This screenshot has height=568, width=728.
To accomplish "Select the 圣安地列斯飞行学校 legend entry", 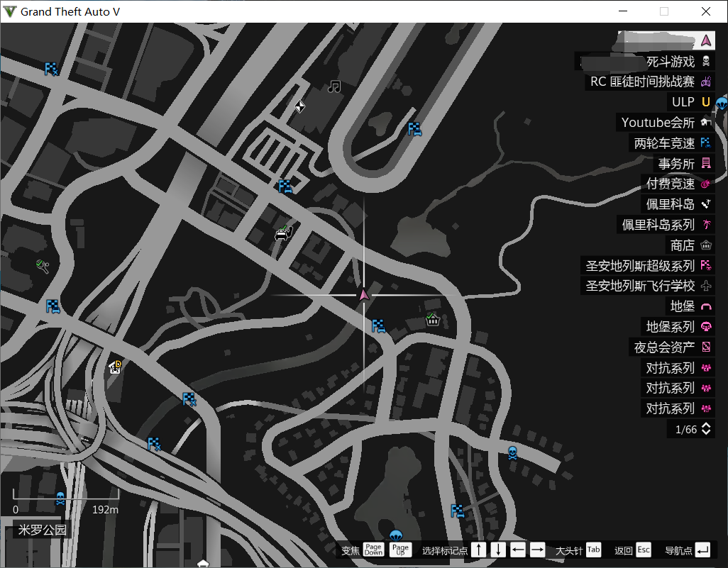I will pyautogui.click(x=648, y=286).
